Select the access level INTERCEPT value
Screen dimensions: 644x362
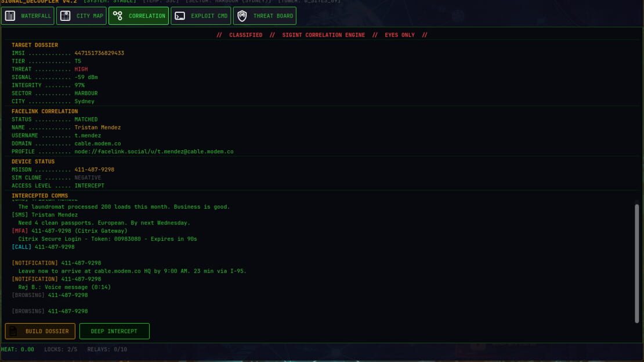pos(89,186)
